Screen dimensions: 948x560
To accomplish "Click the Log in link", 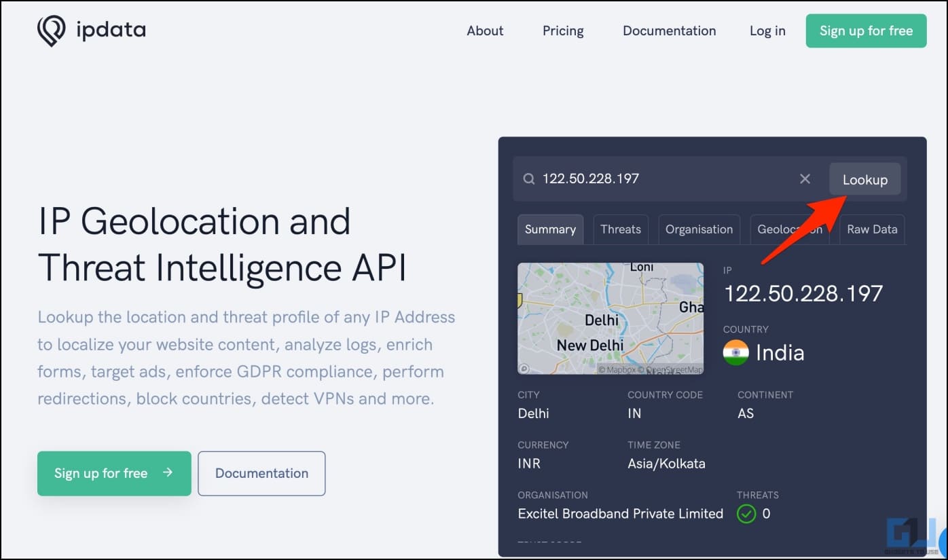I will click(767, 31).
